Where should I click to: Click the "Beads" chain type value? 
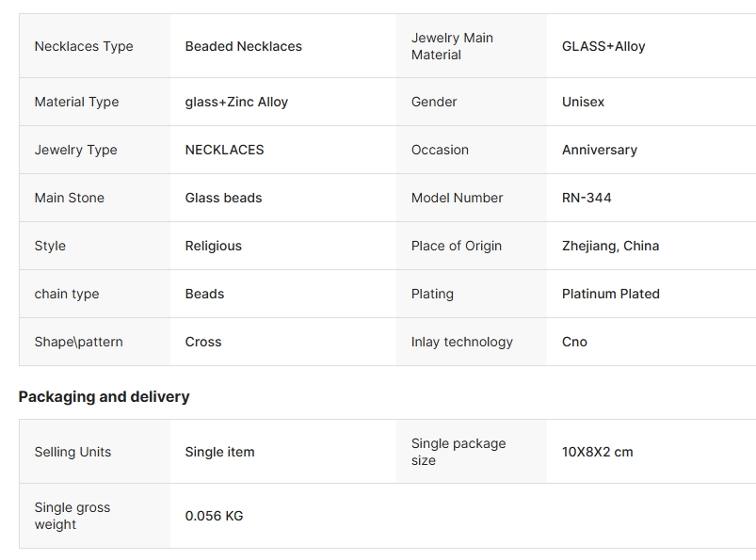click(x=204, y=294)
